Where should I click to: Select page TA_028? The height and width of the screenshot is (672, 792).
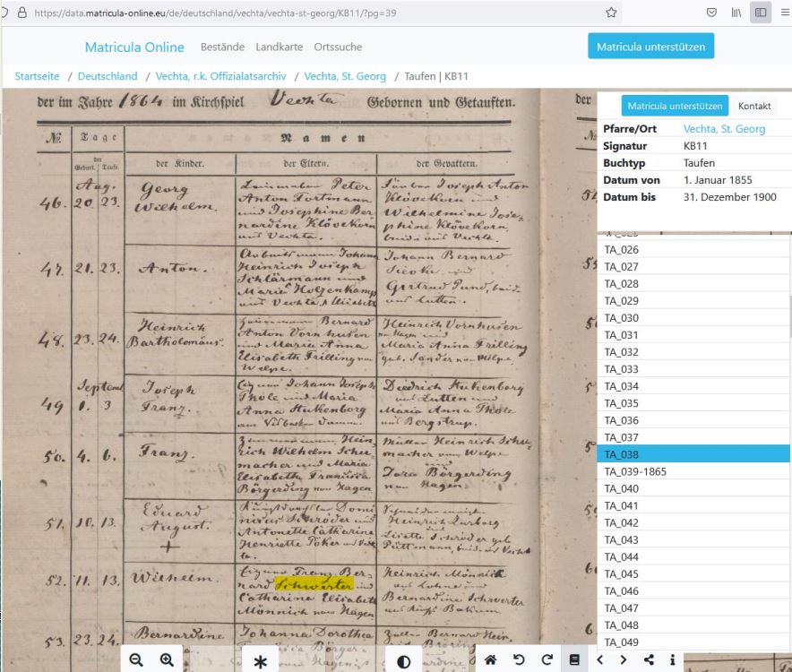point(693,284)
